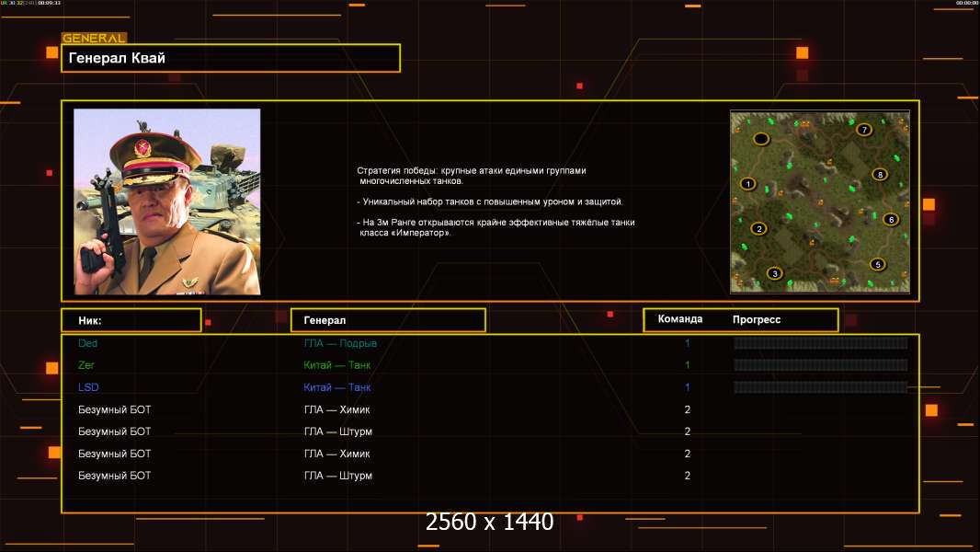
Task: Click the progress bar for player Ded
Action: point(821,342)
